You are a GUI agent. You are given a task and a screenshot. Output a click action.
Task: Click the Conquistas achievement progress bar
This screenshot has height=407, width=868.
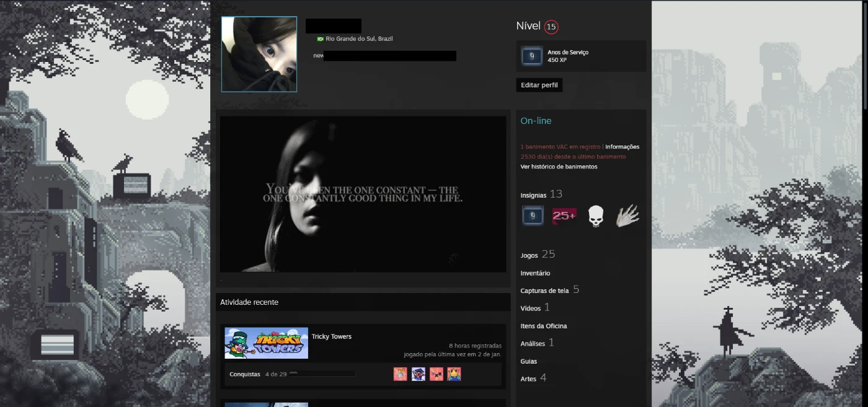point(322,374)
